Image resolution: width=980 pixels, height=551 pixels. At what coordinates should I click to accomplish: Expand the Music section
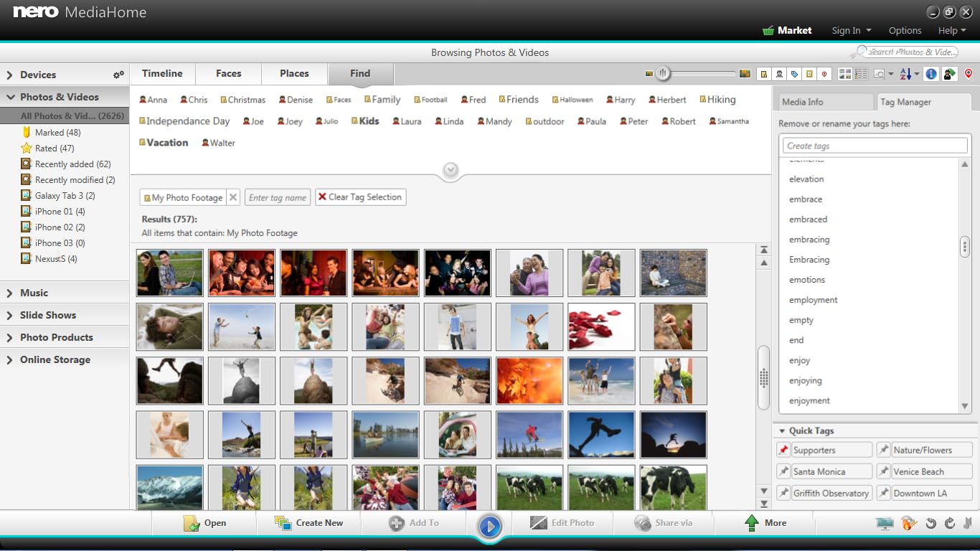(x=34, y=293)
